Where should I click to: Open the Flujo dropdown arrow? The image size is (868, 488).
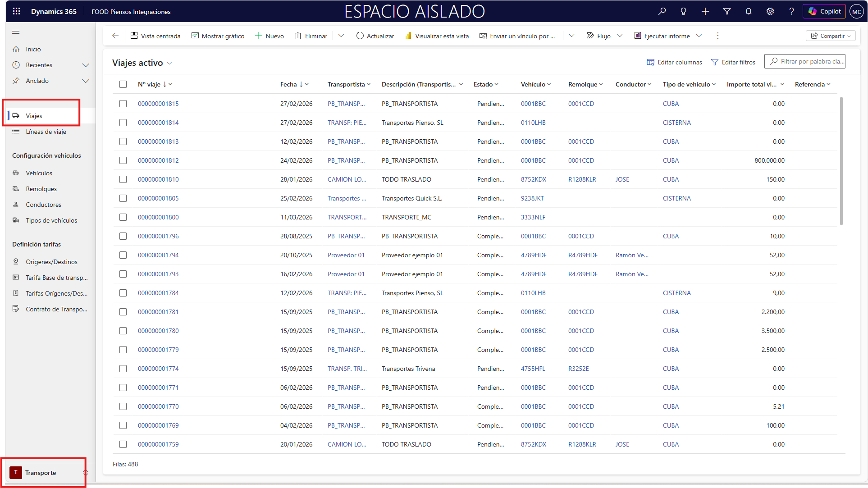(x=620, y=36)
